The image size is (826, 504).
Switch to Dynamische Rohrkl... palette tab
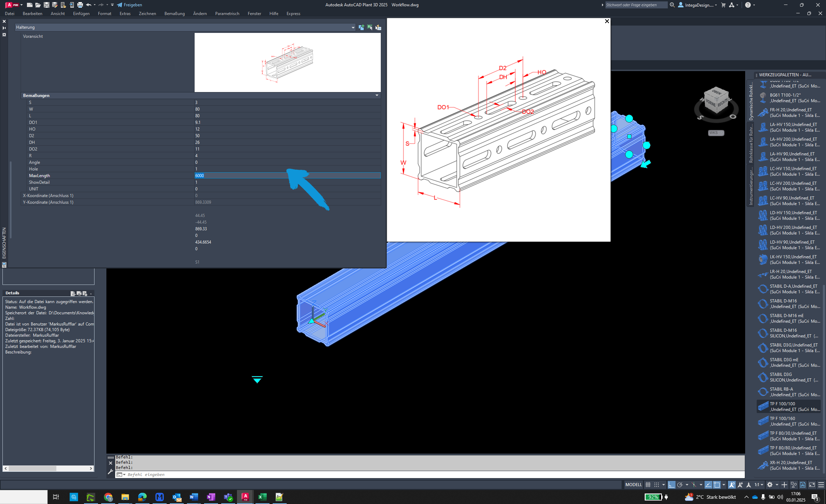pyautogui.click(x=751, y=101)
